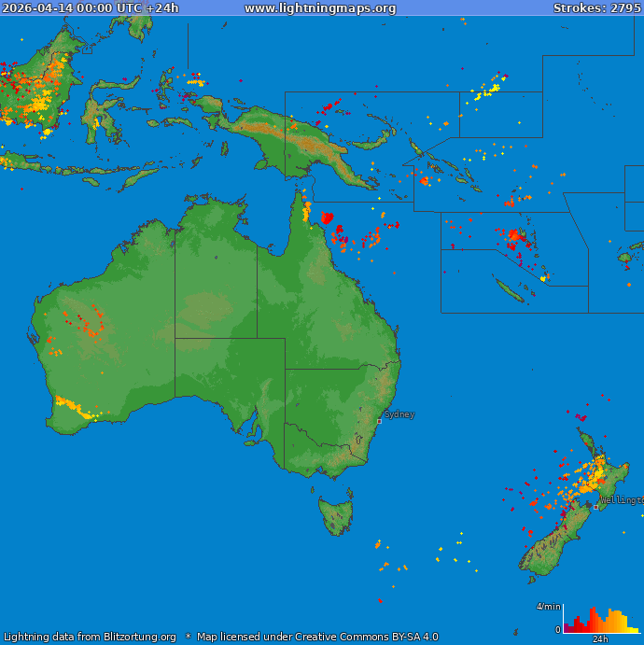This screenshot has height=645, width=644.
Task: Click the large red lightning cluster off Cape York
Action: coord(327,217)
